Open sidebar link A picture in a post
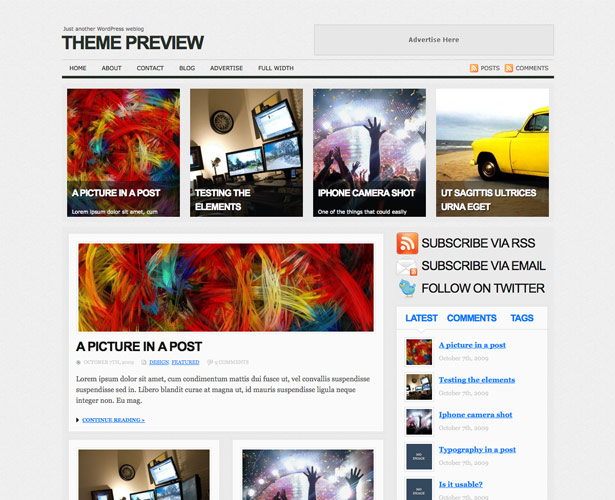The image size is (615, 500). tap(472, 345)
